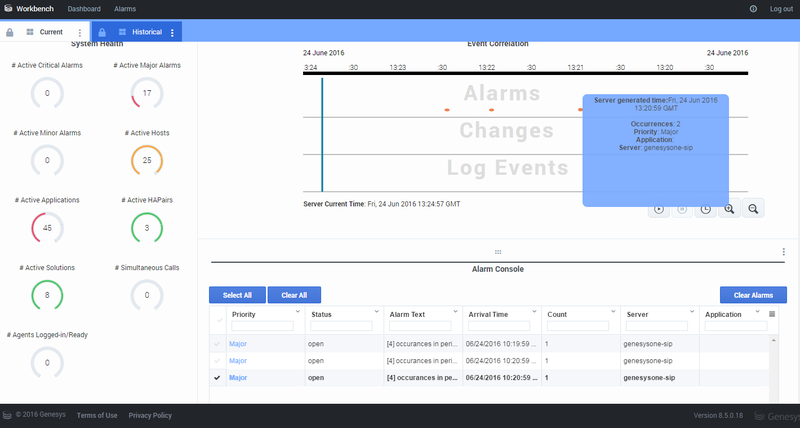Start Event Correlation timeline playback
800x428 pixels.
pos(659,209)
